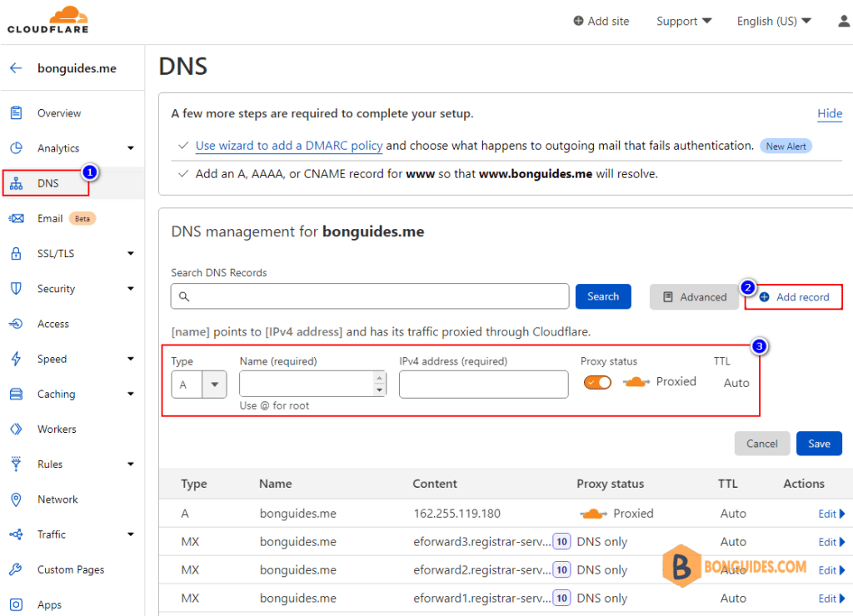Screen dimensions: 853x616
Task: Click the Access arrow icon
Action: pos(17,324)
